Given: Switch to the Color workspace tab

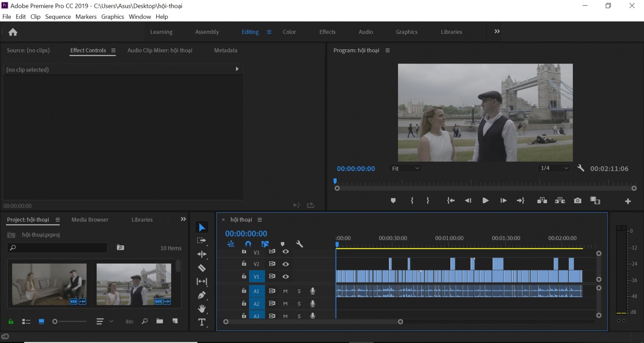Looking at the screenshot, I should 289,32.
